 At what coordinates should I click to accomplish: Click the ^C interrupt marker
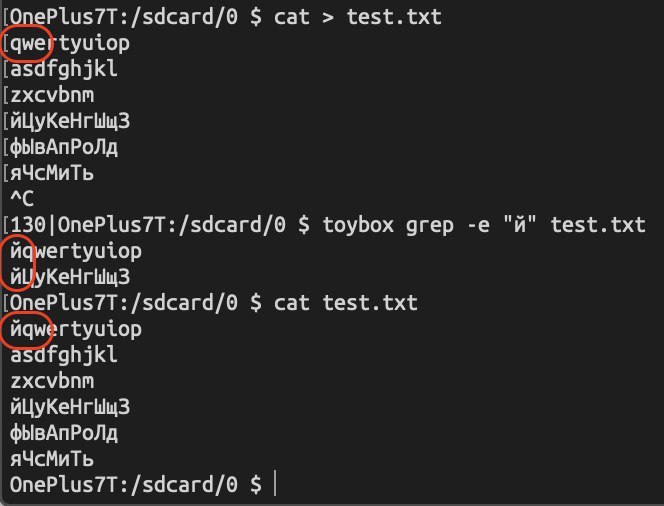[21, 199]
